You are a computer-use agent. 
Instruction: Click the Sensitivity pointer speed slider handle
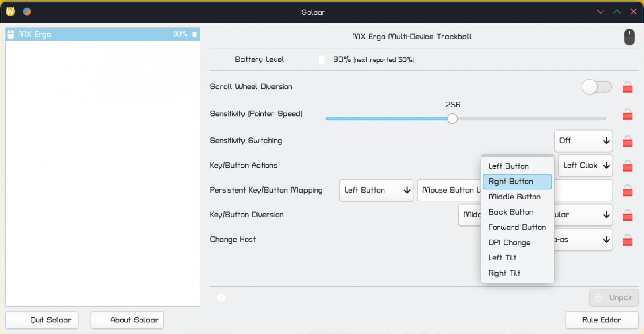(x=452, y=119)
